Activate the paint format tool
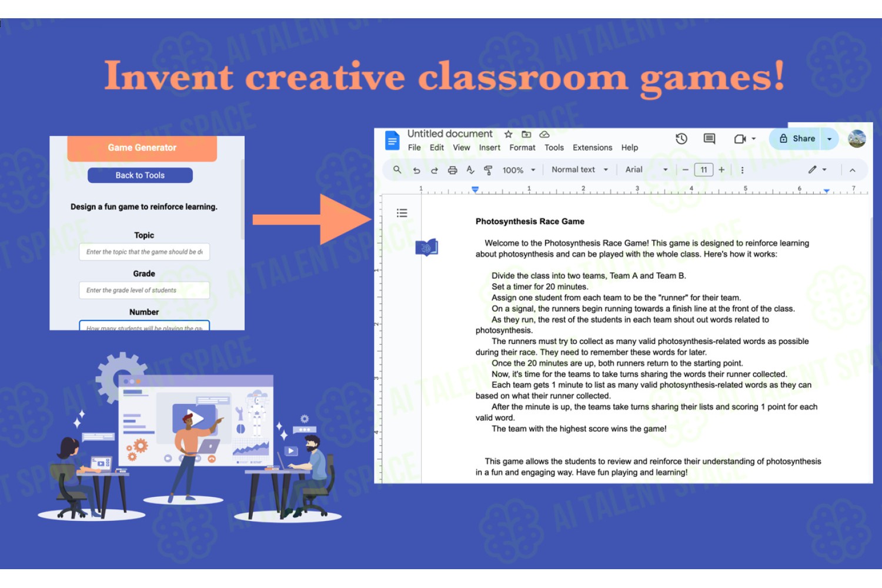Image resolution: width=882 pixels, height=588 pixels. pos(488,171)
